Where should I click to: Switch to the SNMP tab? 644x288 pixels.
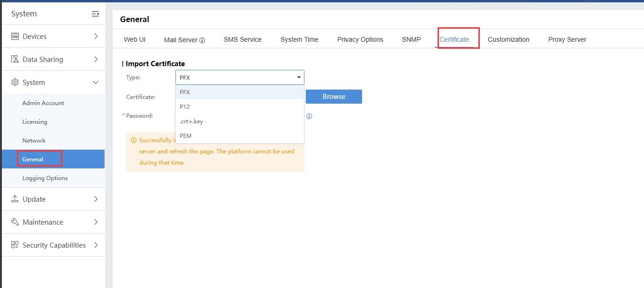tap(411, 39)
